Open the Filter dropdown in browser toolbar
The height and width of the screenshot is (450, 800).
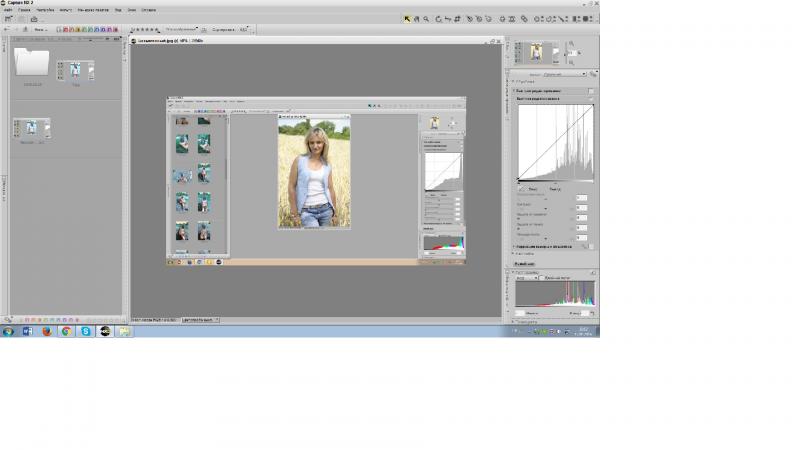point(182,30)
